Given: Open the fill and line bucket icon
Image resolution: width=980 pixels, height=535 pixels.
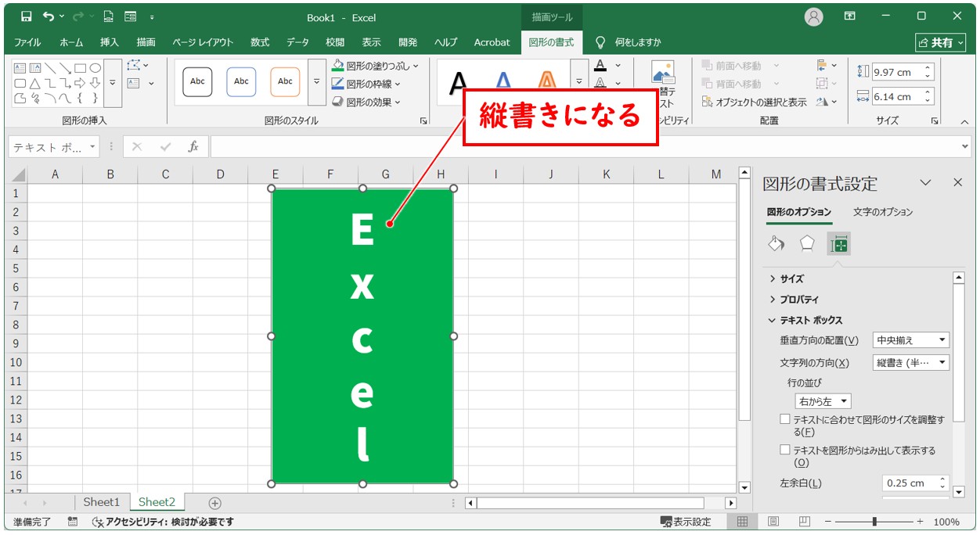Looking at the screenshot, I should pyautogui.click(x=776, y=244).
